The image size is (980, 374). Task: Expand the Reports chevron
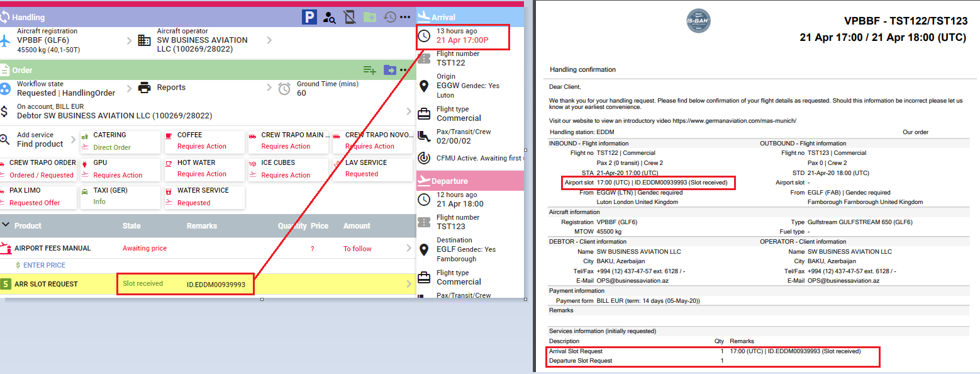pyautogui.click(x=269, y=88)
